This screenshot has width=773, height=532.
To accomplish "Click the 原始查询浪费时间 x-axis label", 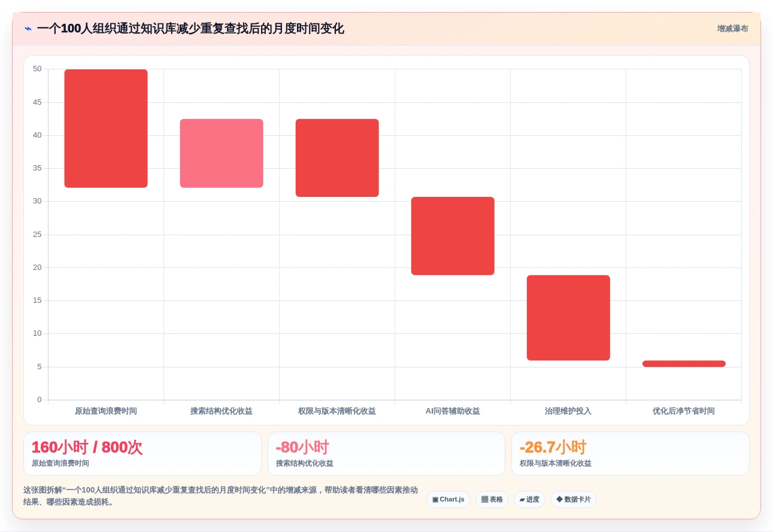I will pos(106,411).
